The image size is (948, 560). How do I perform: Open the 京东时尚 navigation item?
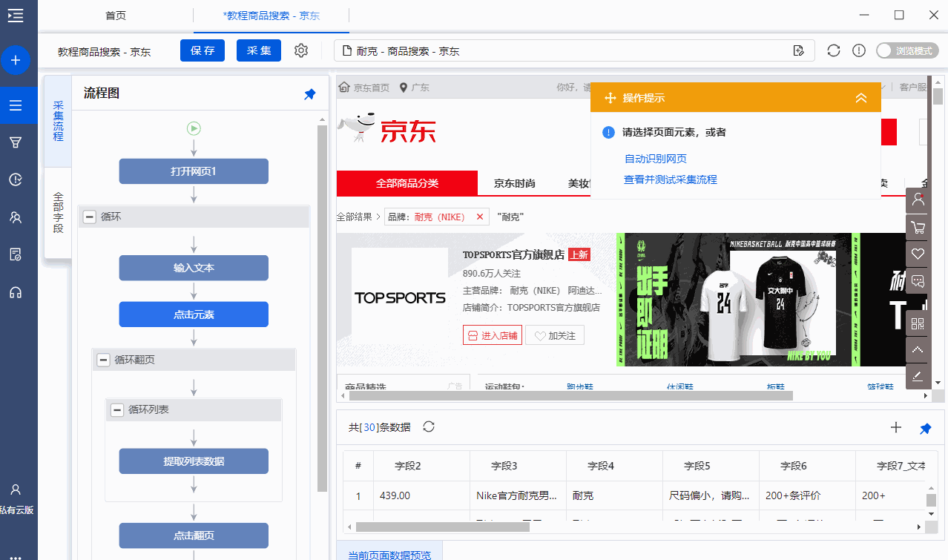[x=515, y=183]
